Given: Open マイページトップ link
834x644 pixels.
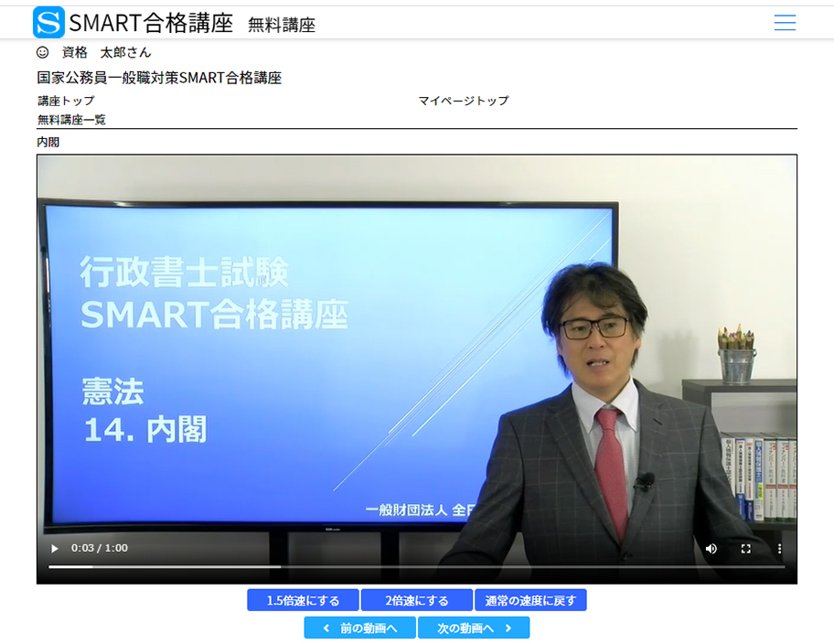Looking at the screenshot, I should tap(464, 101).
